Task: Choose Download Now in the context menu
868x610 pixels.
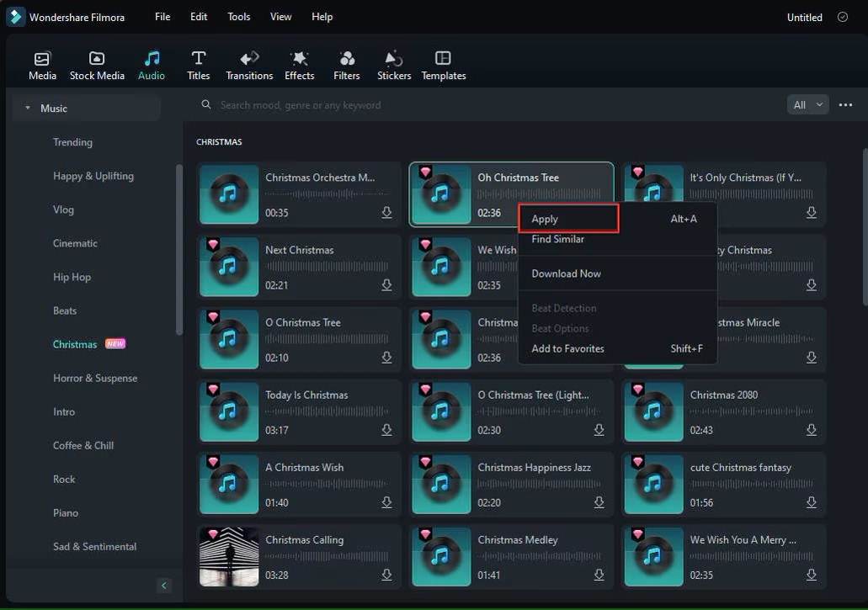Action: [x=617, y=273]
